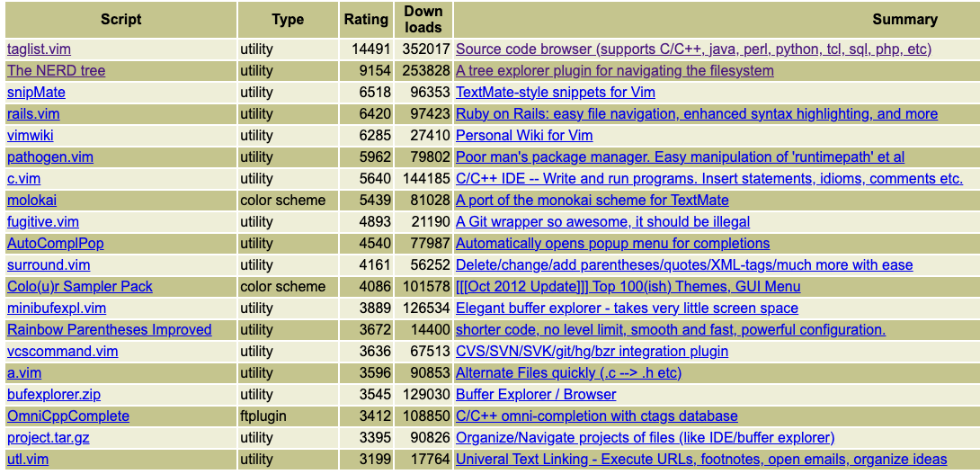Open 'Alternate Files quickly' summary link
Viewport: 980px width, 474px height.
coord(568,373)
